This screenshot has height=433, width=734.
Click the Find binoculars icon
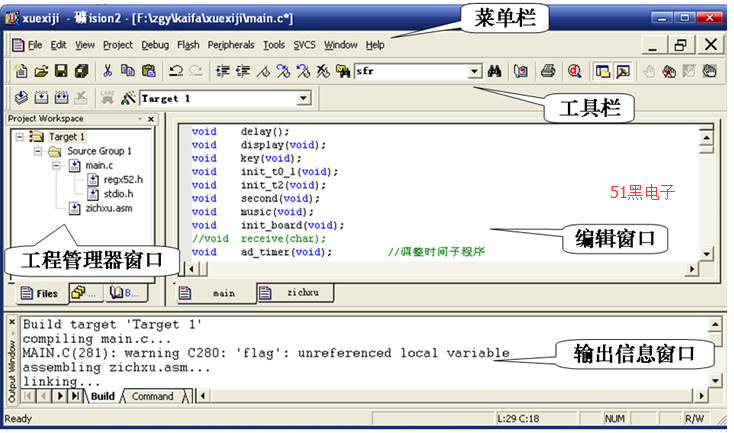pyautogui.click(x=494, y=71)
